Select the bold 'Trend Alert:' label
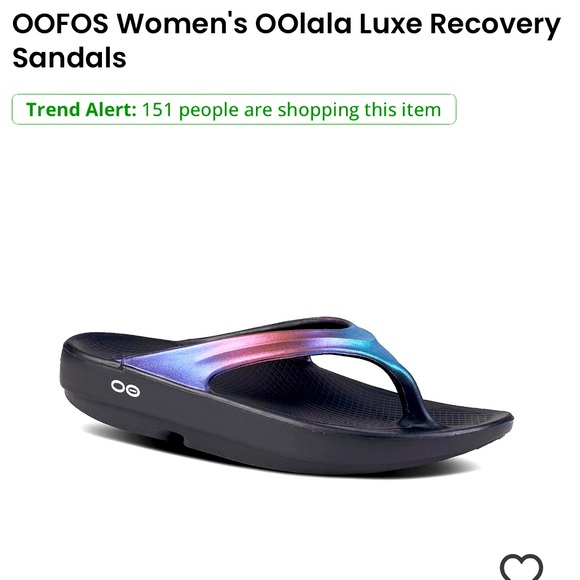The width and height of the screenshot is (580, 580). [x=81, y=109]
